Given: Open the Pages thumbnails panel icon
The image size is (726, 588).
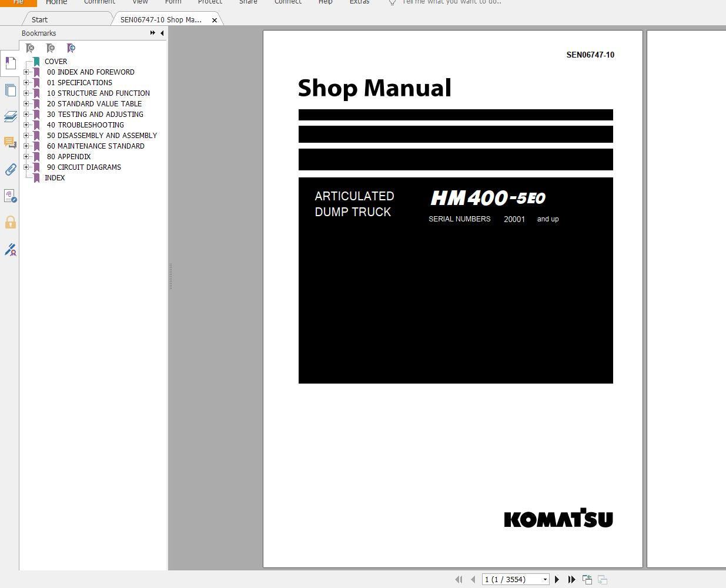Looking at the screenshot, I should point(10,90).
